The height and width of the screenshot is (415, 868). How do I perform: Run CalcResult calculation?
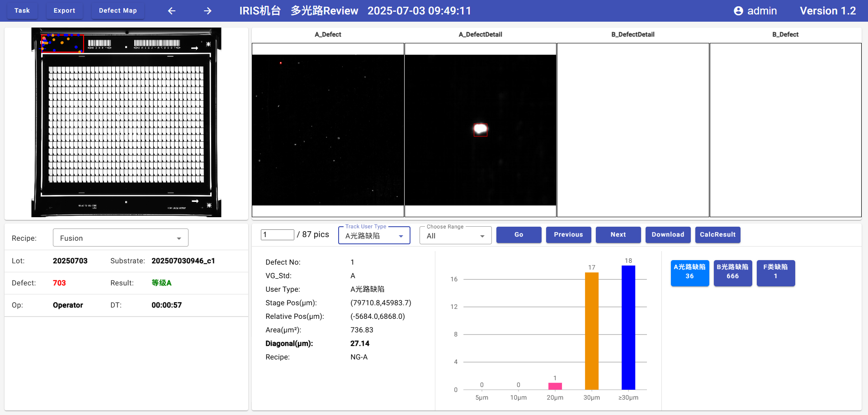pos(717,235)
